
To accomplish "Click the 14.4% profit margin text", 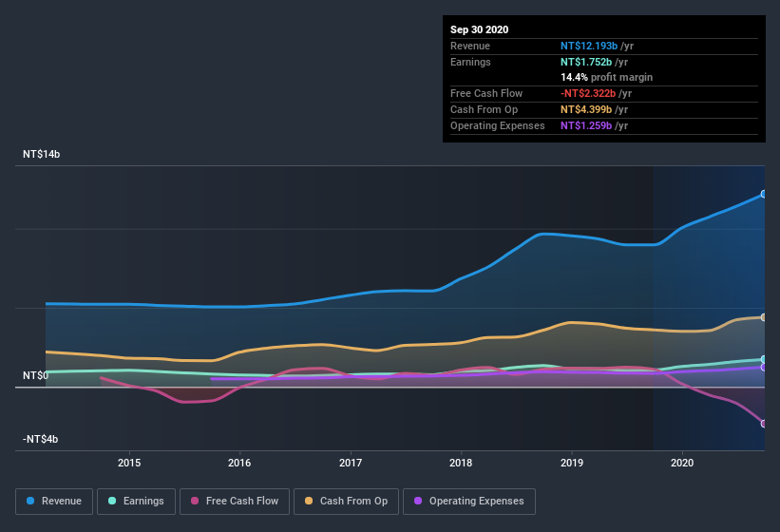I will [x=606, y=77].
